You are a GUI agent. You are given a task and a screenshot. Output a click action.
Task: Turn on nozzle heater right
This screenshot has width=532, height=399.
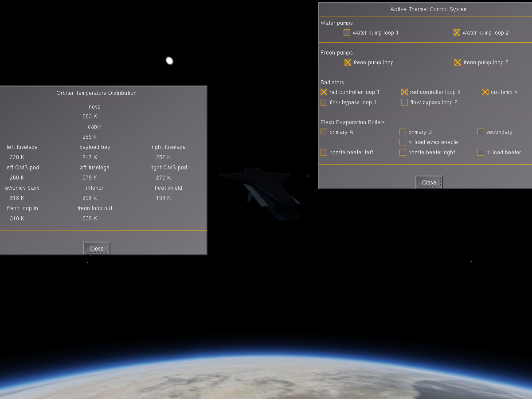point(403,153)
